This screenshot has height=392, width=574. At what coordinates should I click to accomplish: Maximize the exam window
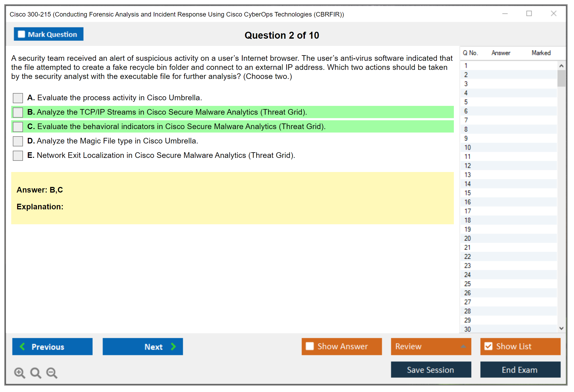click(529, 14)
